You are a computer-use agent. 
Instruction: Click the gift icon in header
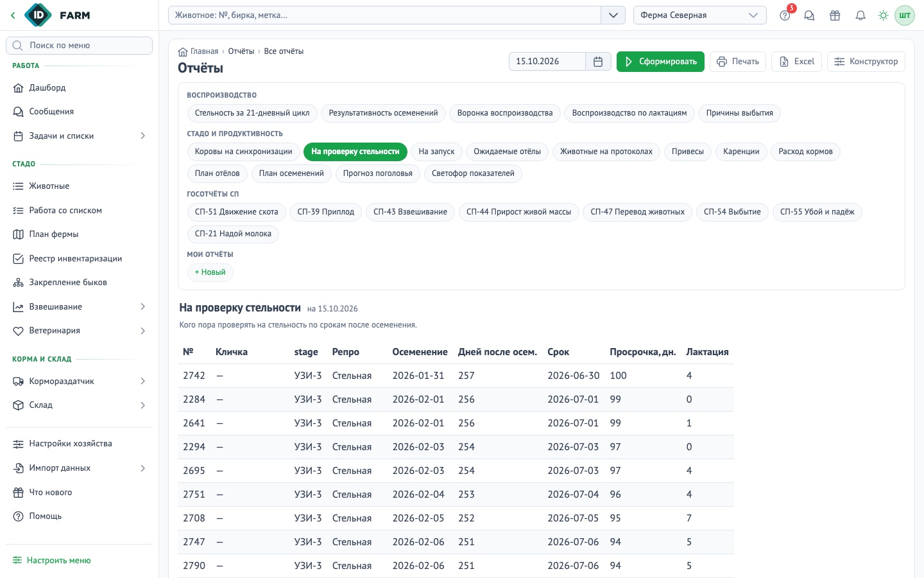pyautogui.click(x=835, y=15)
